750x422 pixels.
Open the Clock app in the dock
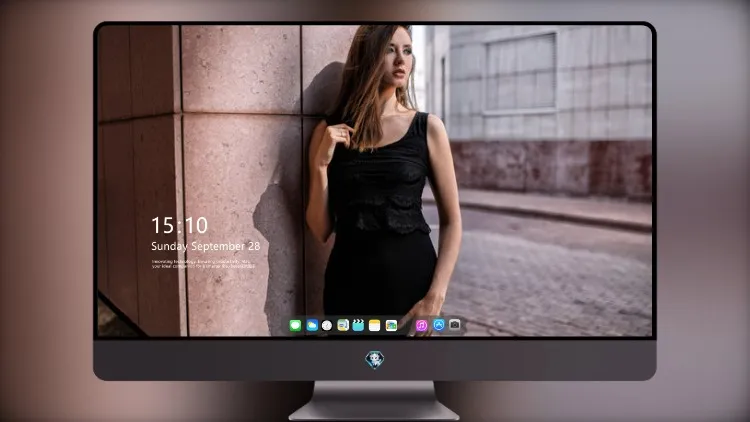click(327, 326)
